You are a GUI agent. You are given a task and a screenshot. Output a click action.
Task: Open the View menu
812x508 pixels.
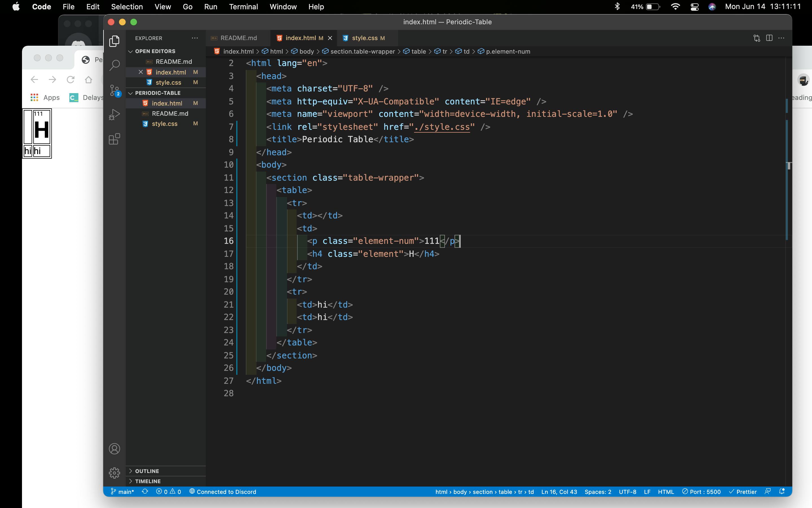tap(163, 7)
